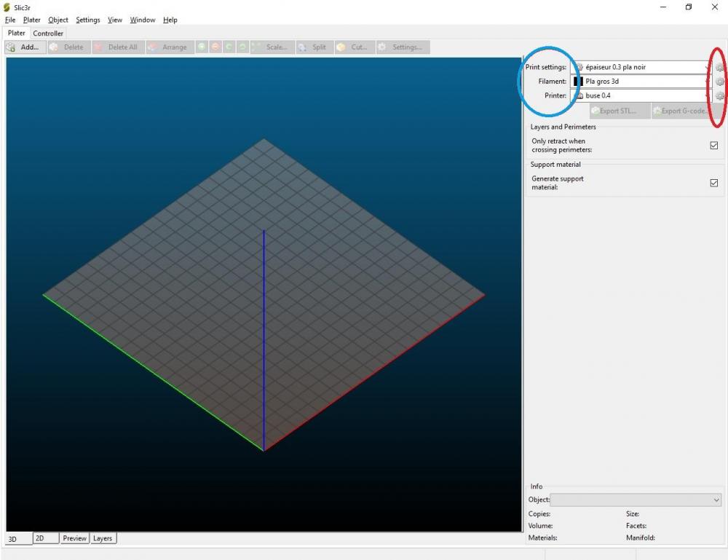Toggle Only retract when crossing perimeters
Viewport: 728px width, 560px height.
point(714,146)
